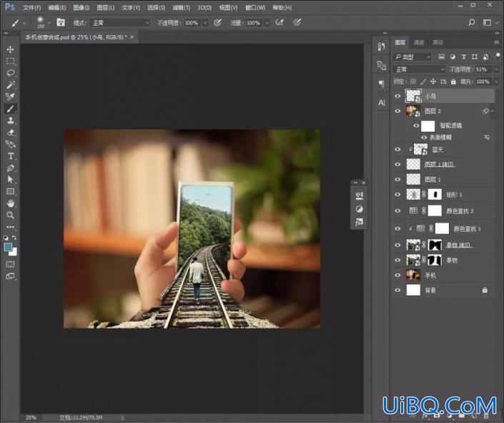Select the Zoom tool

tap(10, 215)
